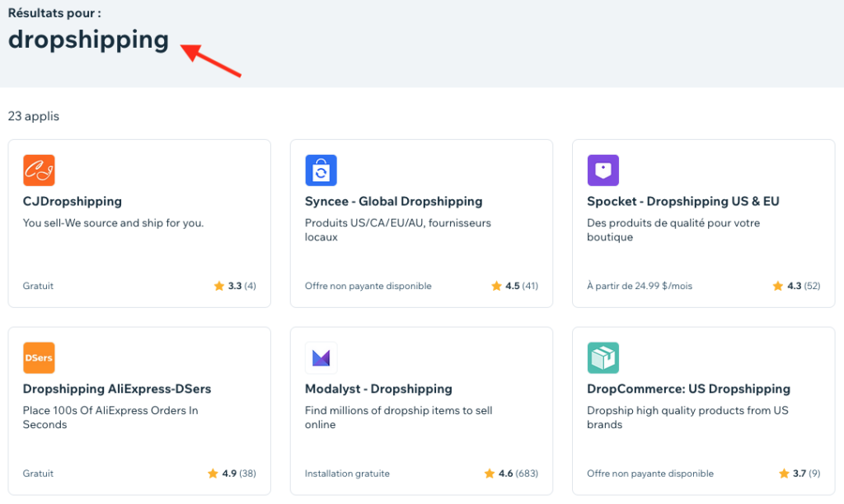Click the orange DSers app icon
The image size is (844, 504).
(x=39, y=357)
